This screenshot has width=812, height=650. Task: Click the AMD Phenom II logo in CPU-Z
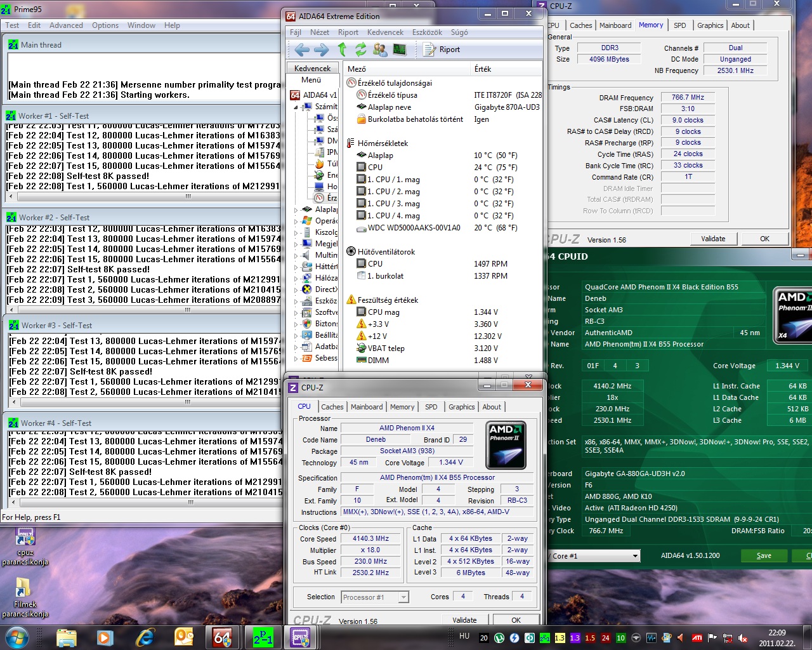pos(506,444)
